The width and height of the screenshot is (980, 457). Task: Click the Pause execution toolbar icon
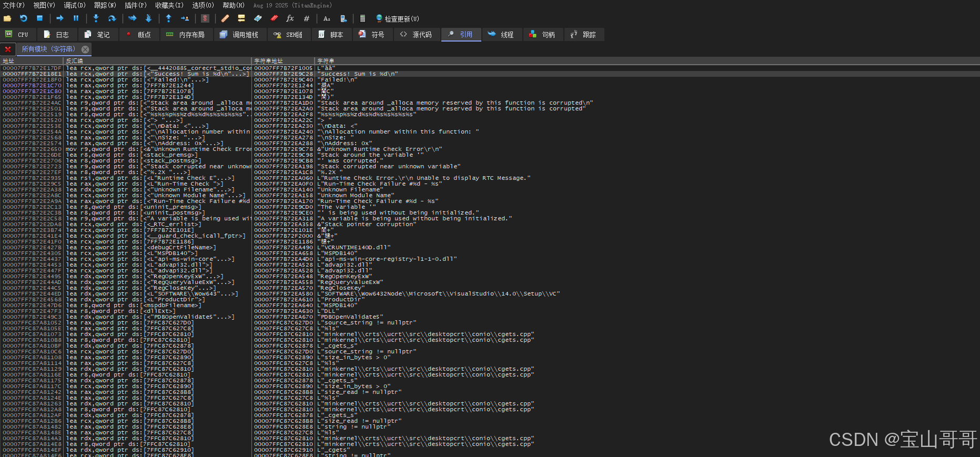click(x=76, y=18)
